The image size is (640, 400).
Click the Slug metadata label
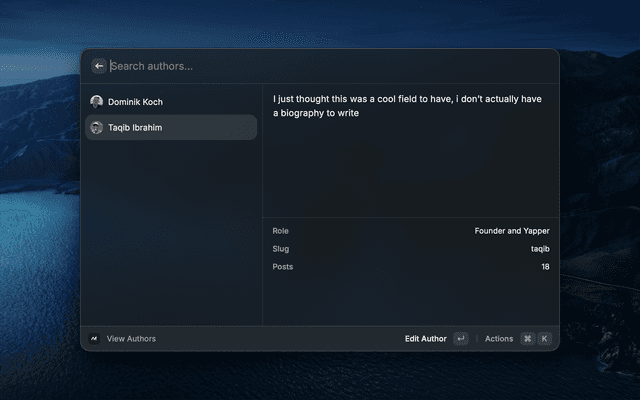click(x=281, y=249)
